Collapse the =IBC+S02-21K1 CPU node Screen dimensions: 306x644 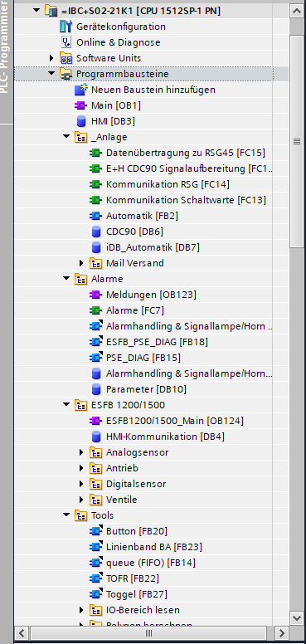pos(36,11)
